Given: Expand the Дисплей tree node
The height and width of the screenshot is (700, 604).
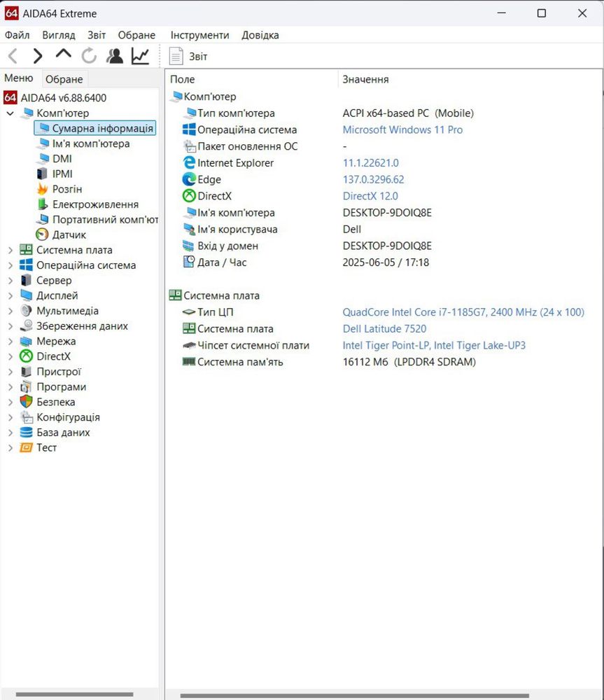Looking at the screenshot, I should point(10,296).
